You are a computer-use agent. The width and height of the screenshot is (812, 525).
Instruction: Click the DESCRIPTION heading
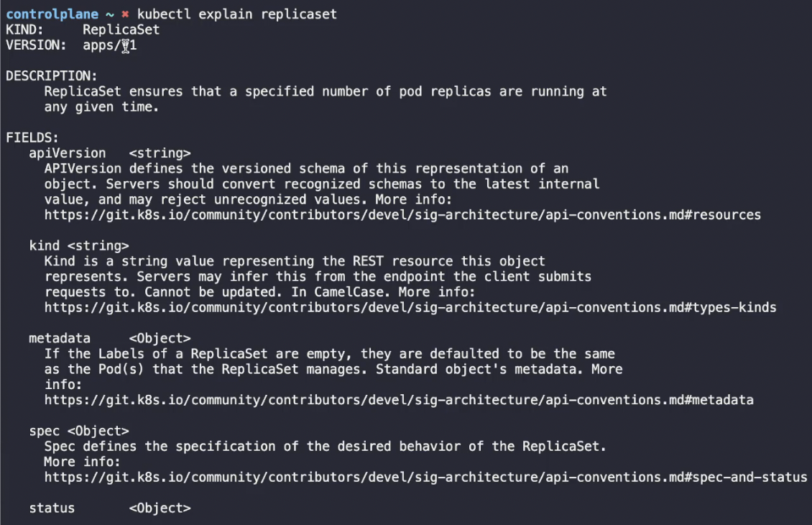[51, 76]
